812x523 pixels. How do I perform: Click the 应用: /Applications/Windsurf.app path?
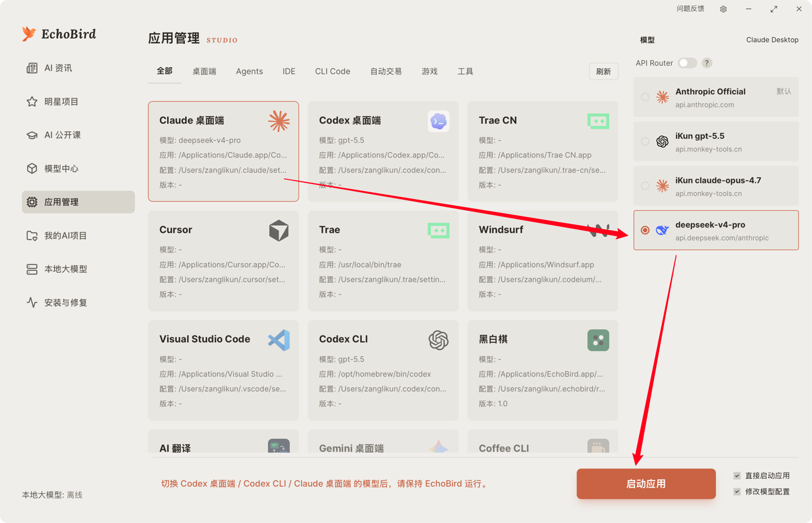click(536, 265)
